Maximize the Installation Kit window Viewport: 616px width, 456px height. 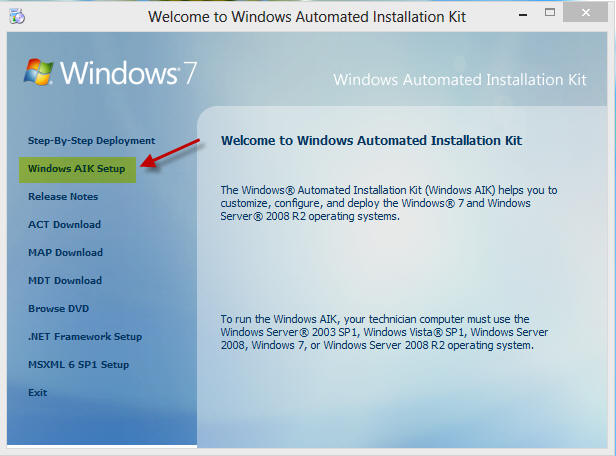tap(550, 13)
